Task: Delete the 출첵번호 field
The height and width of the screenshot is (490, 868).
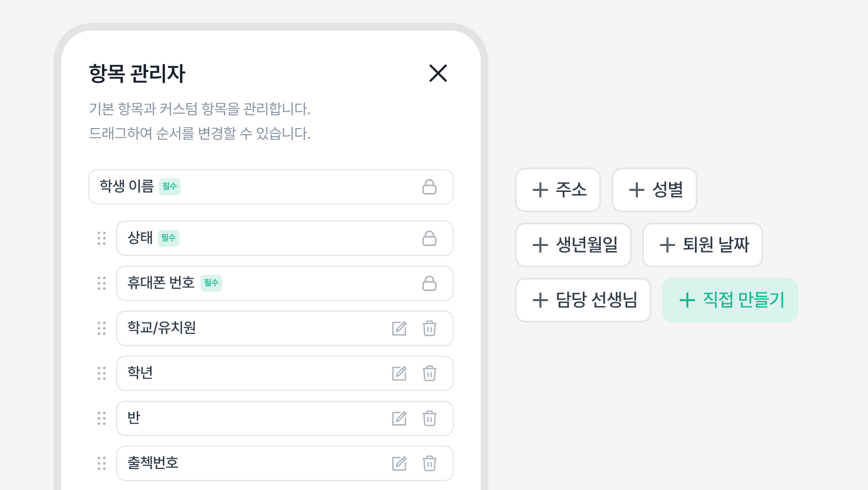Action: tap(429, 463)
